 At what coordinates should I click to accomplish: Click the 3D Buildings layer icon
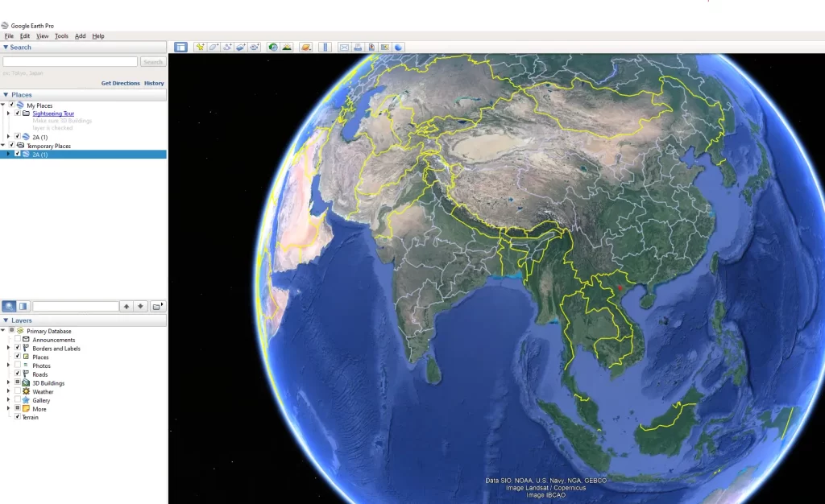point(26,383)
